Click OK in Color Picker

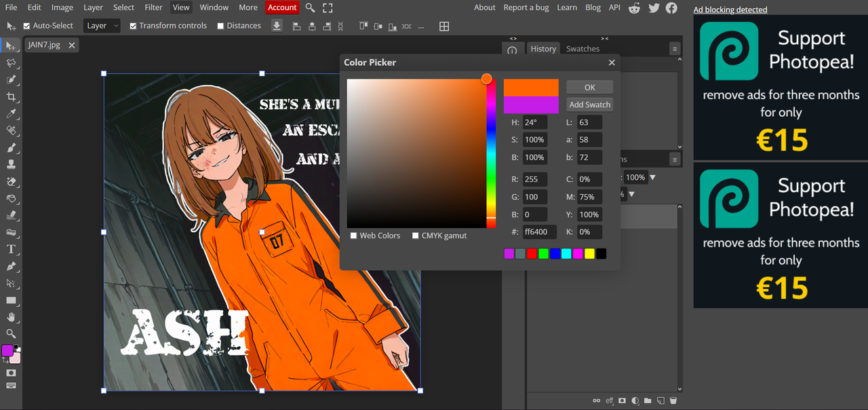[590, 87]
